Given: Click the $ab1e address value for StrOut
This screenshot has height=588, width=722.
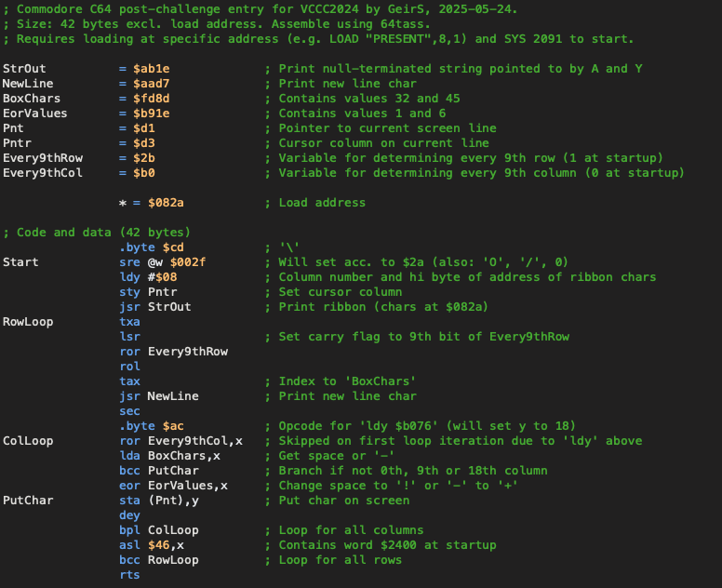Looking at the screenshot, I should (x=151, y=69).
